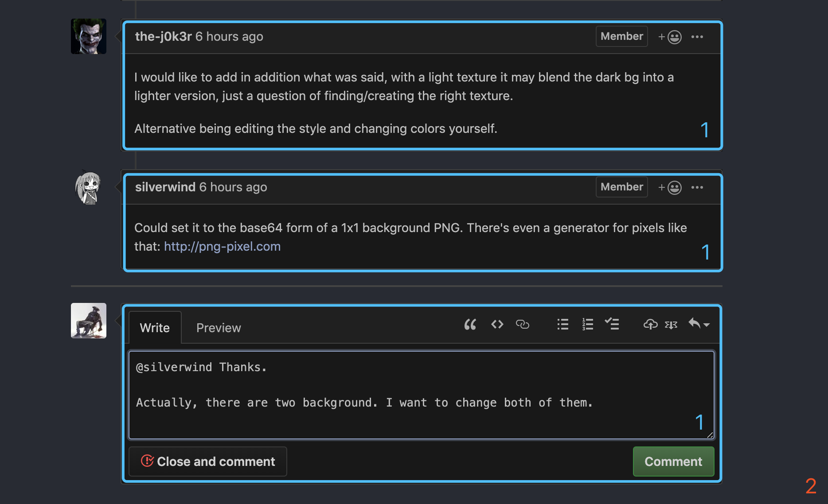Image resolution: width=828 pixels, height=504 pixels.
Task: Open the options menu on the-j0k3r's comment
Action: [x=697, y=37]
